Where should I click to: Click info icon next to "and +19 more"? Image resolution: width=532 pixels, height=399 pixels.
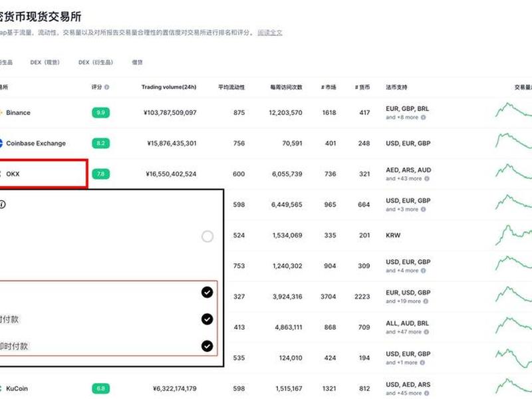click(426, 301)
